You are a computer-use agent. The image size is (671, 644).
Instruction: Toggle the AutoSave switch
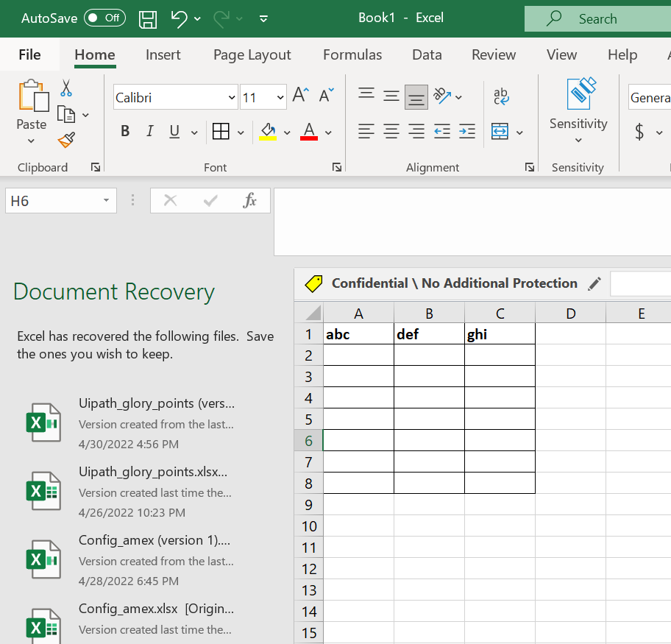tap(104, 18)
